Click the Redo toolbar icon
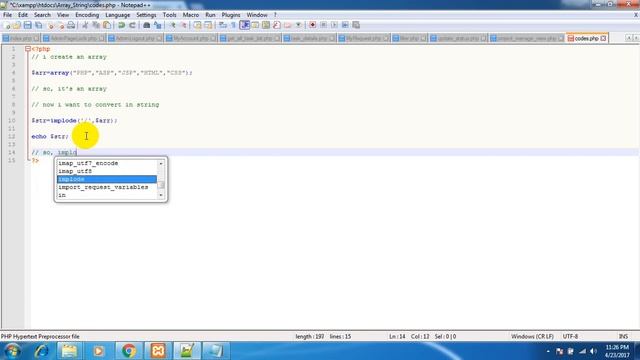This screenshot has height=360, width=640. tap(132, 25)
